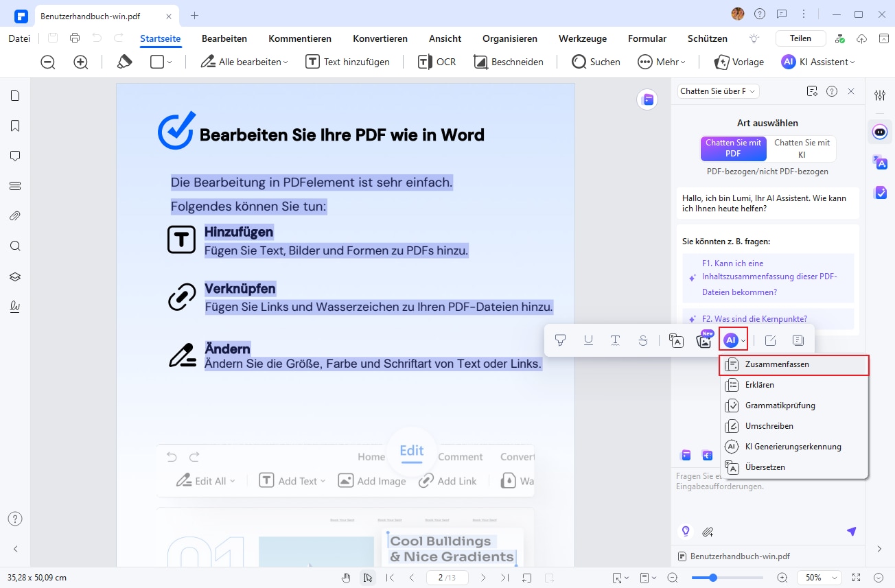Open the Vorlage template tool
Screen dimensions: 895x588
(x=739, y=62)
